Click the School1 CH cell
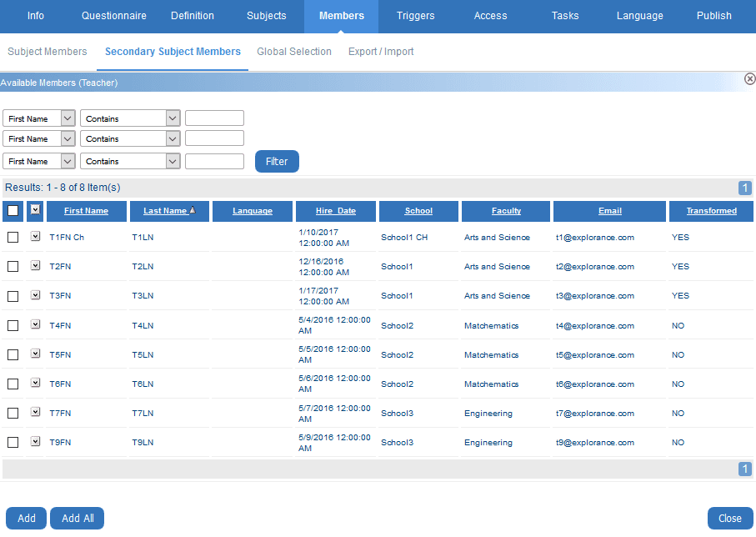This screenshot has height=537, width=756. (x=404, y=238)
